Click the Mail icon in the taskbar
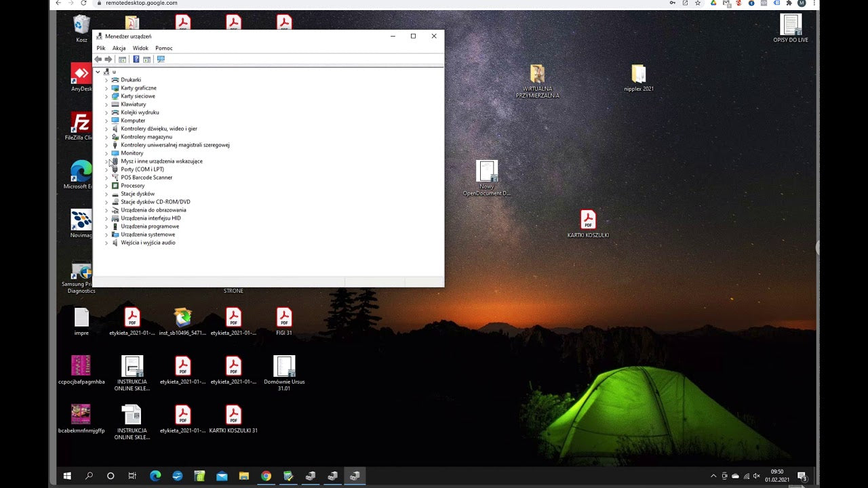This screenshot has height=488, width=868. 222,476
